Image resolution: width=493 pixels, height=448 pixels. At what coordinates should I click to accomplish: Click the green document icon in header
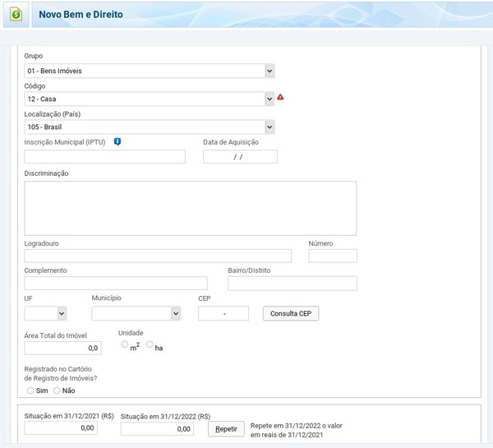coord(16,15)
